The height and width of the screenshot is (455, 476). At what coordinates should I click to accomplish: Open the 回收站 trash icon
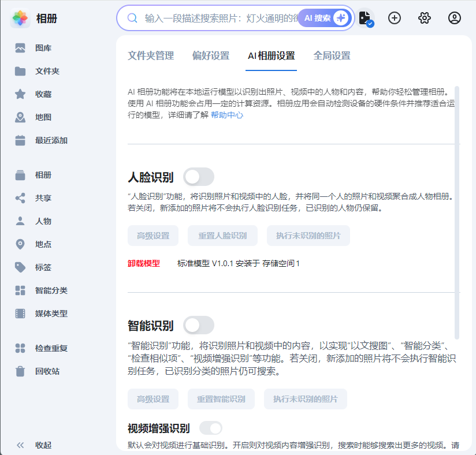[20, 371]
